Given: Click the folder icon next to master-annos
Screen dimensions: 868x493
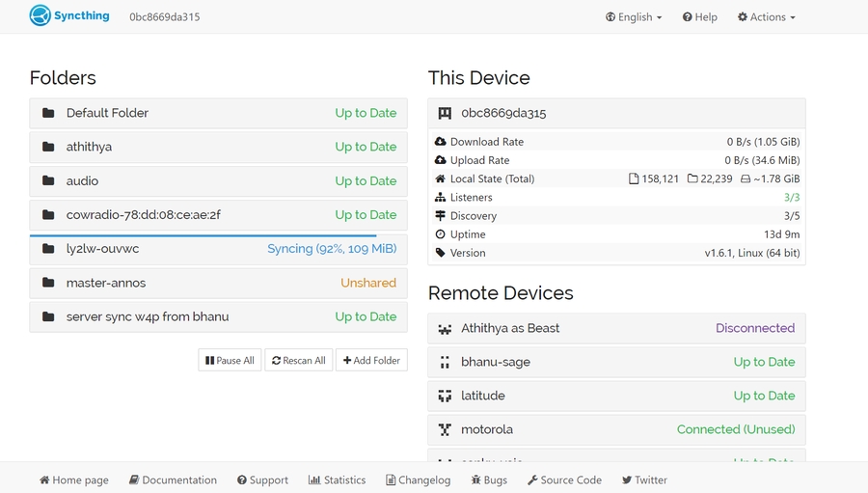Looking at the screenshot, I should [x=48, y=283].
